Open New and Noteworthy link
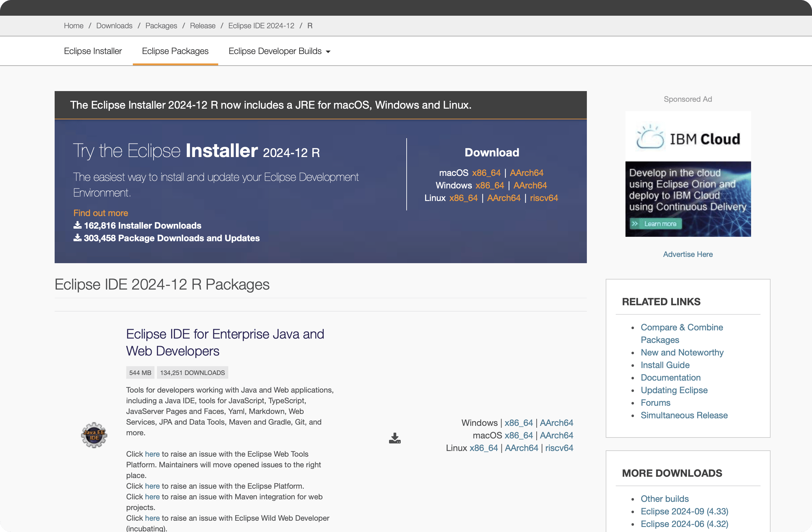 [682, 353]
